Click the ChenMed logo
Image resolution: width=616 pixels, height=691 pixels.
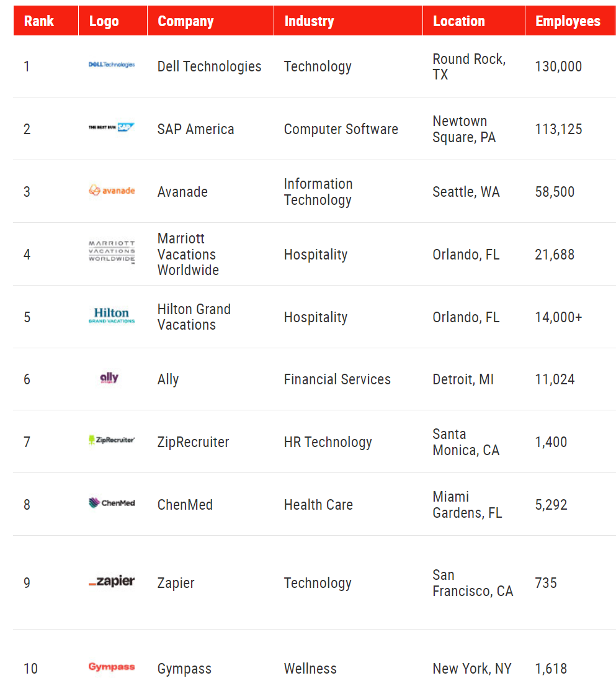tap(112, 503)
